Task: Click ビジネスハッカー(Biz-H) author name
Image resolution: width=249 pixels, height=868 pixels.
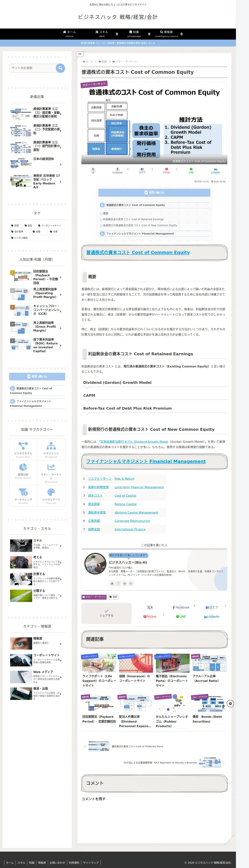Action: (128, 562)
